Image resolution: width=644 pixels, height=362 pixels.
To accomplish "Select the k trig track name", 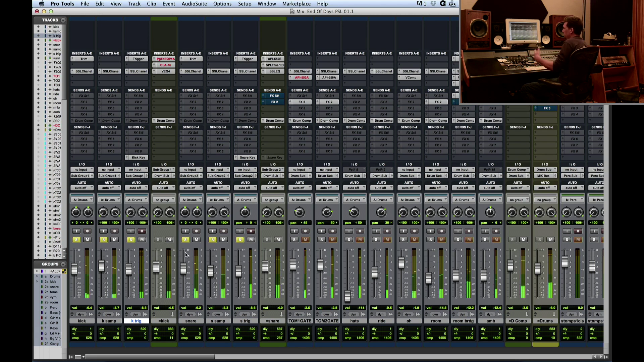I will click(x=137, y=321).
